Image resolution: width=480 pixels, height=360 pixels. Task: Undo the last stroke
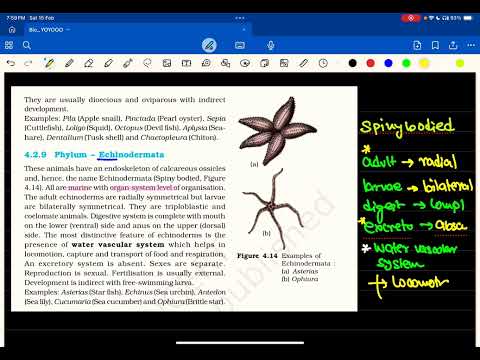11,63
